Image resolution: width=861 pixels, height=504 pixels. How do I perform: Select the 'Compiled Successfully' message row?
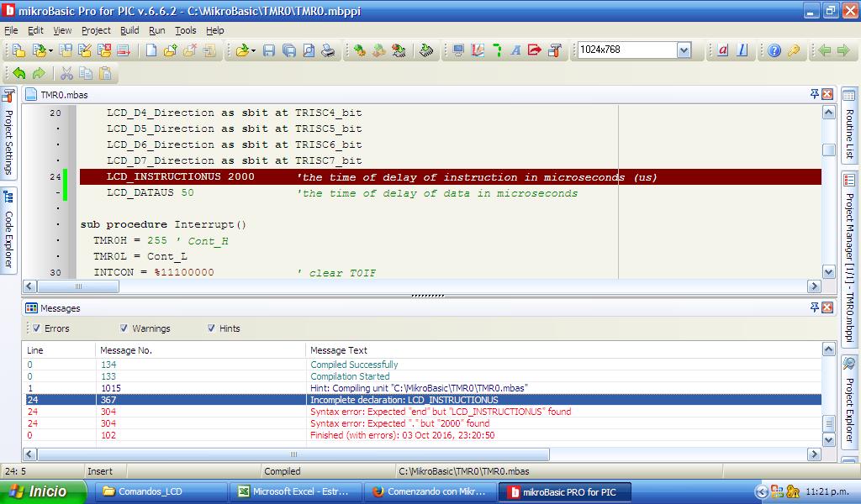tap(423, 365)
